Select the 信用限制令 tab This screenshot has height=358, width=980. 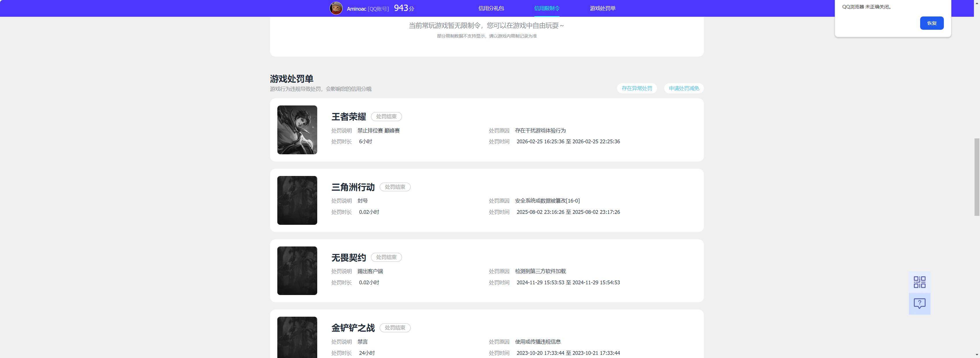(x=547, y=8)
